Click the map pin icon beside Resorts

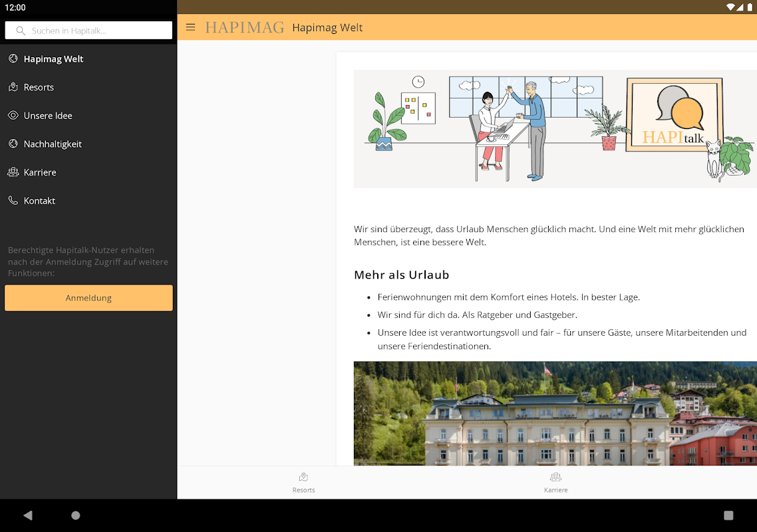pyautogui.click(x=13, y=87)
